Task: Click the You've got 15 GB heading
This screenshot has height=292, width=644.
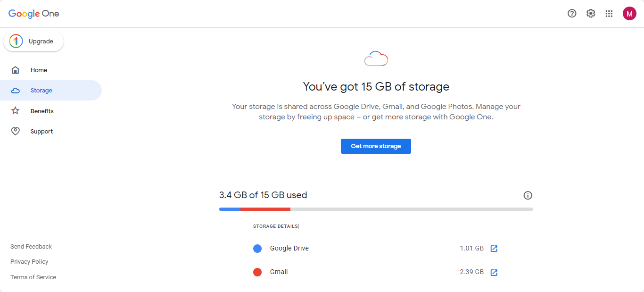Action: [x=376, y=87]
